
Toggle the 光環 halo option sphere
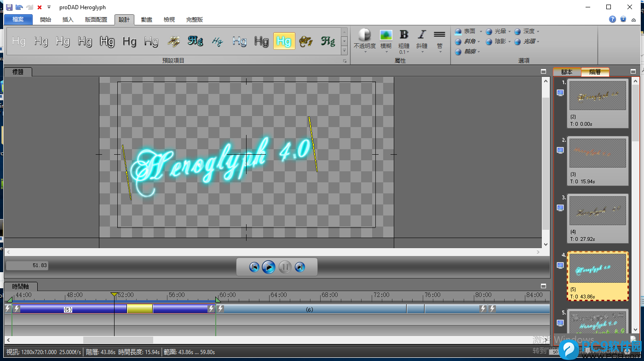(x=517, y=42)
